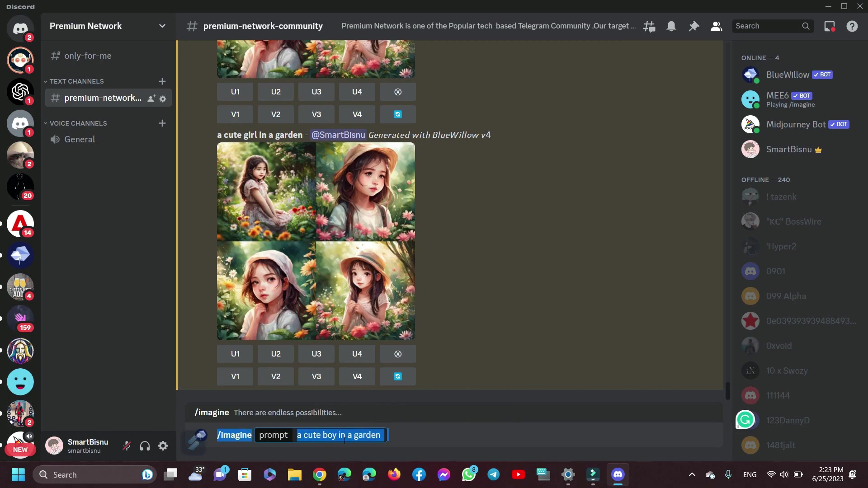
Task: Click the refresh button under latest image grid
Action: tap(398, 376)
